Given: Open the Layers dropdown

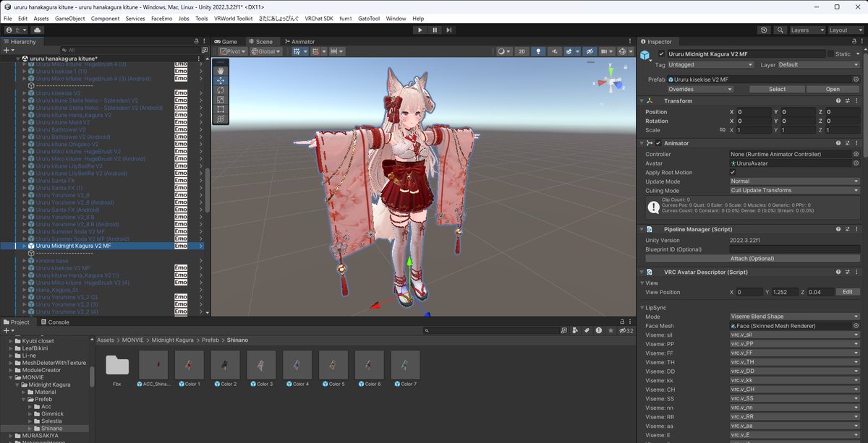Looking at the screenshot, I should click(807, 30).
